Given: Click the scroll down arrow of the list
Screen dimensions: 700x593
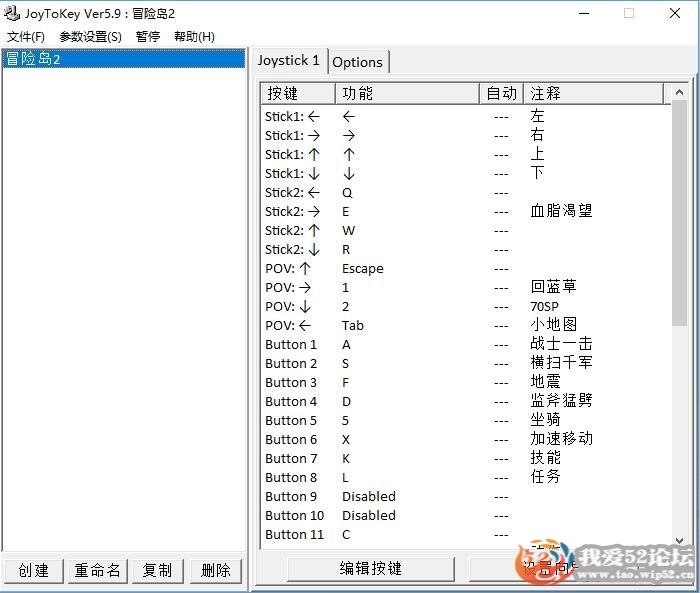Looking at the screenshot, I should click(679, 540).
